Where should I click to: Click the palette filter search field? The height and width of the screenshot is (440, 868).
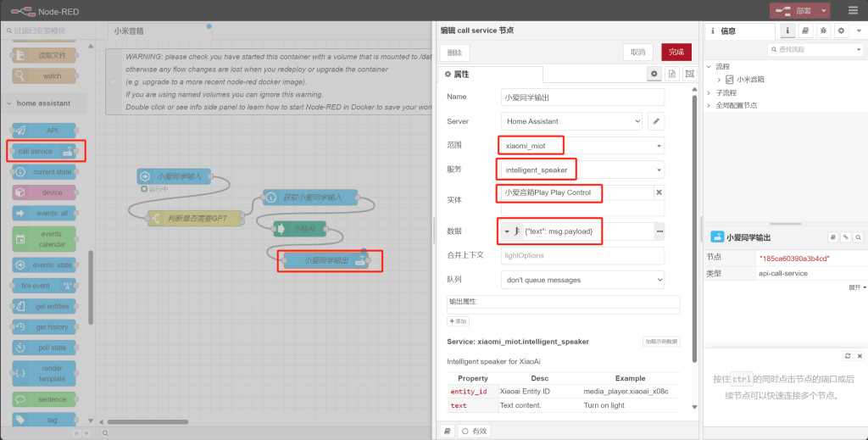(x=47, y=31)
